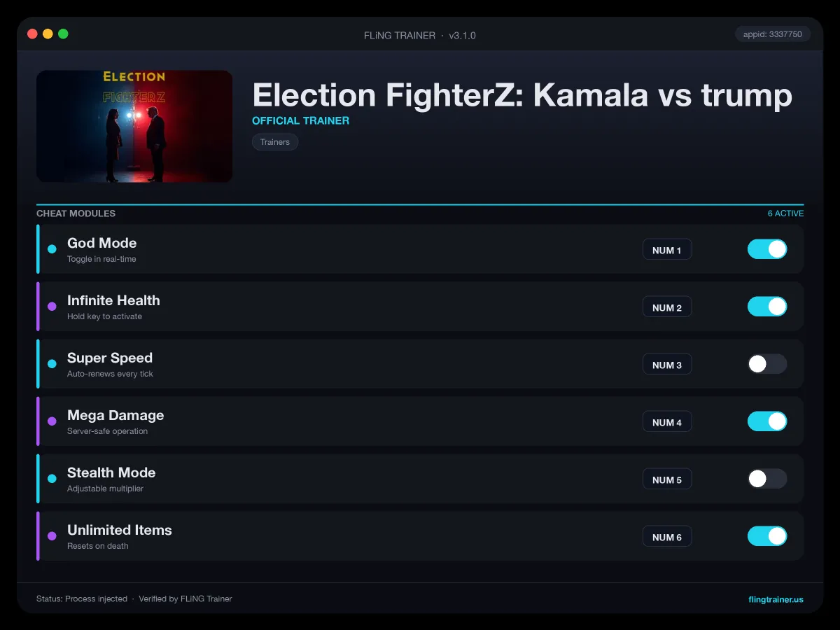Click the purple dot beside Unlimited Items

pos(52,536)
